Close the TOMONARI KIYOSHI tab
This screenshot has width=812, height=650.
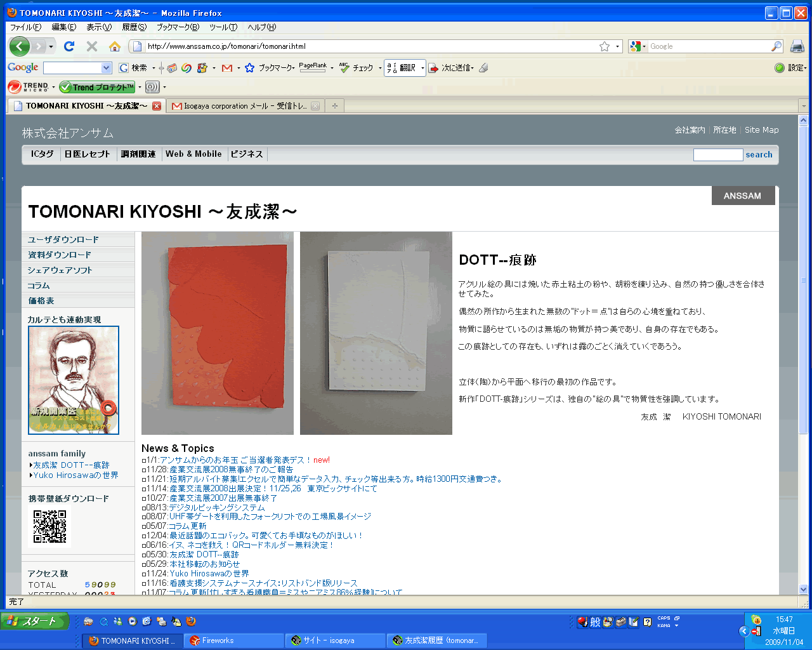click(157, 106)
